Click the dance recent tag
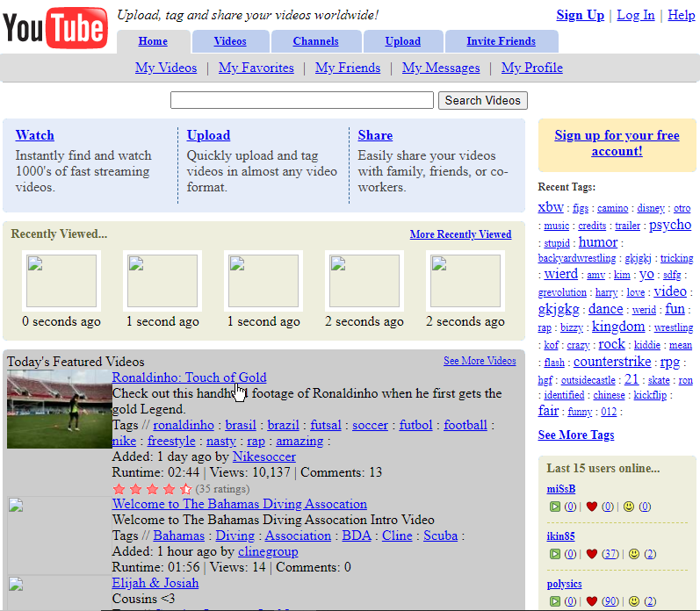This screenshot has height=611, width=700. tap(605, 309)
